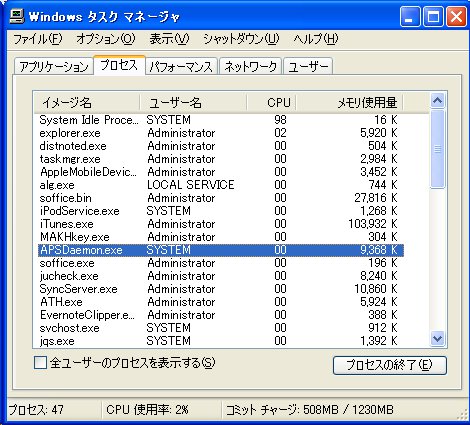The image size is (470, 425).
Task: Select the iTunes.exe process
Action: (221, 224)
